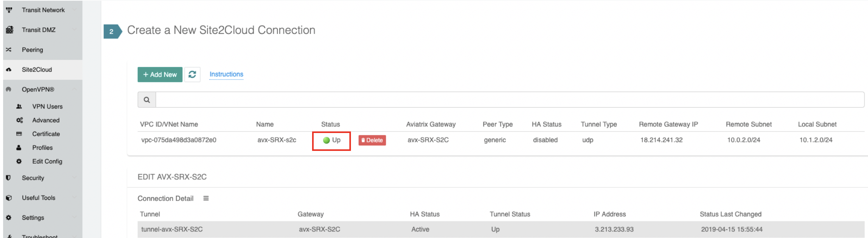
Task: Click the Certificate card icon
Action: 19,134
